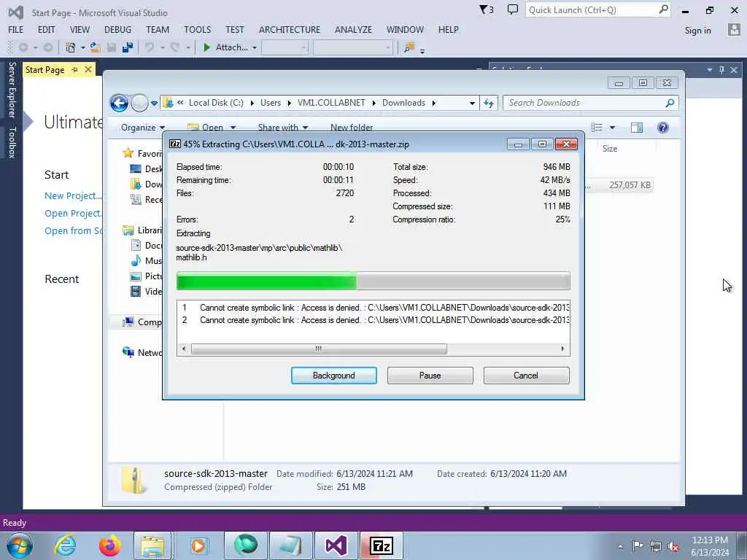
Task: Open the VIEW menu
Action: pyautogui.click(x=80, y=29)
